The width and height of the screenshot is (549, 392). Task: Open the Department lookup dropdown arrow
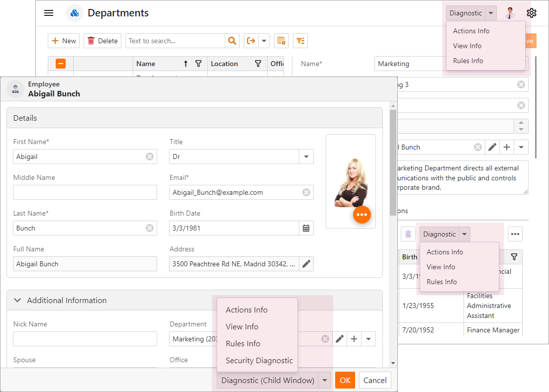pyautogui.click(x=368, y=339)
